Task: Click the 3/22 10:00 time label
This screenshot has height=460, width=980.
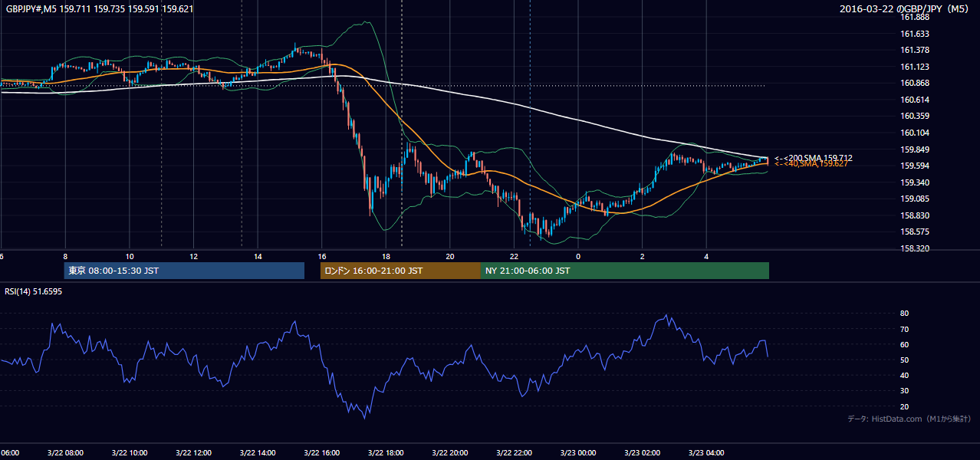Action: pos(129,453)
